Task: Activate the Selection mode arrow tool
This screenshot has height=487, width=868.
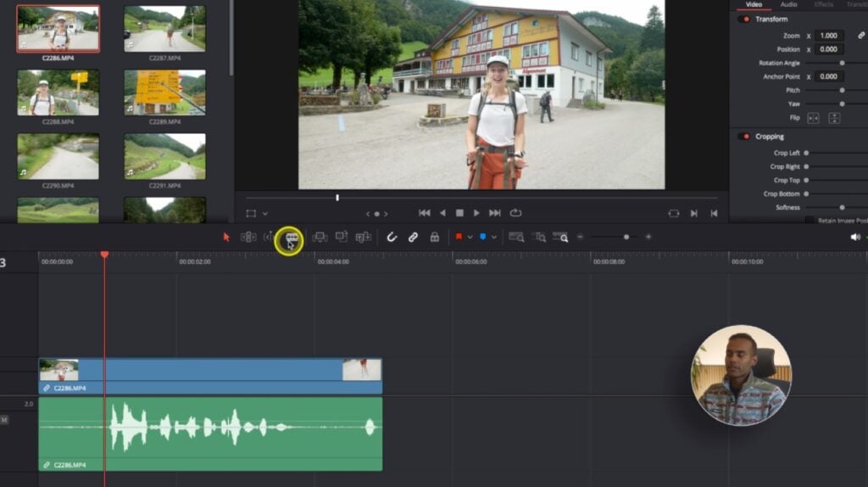Action: click(226, 238)
